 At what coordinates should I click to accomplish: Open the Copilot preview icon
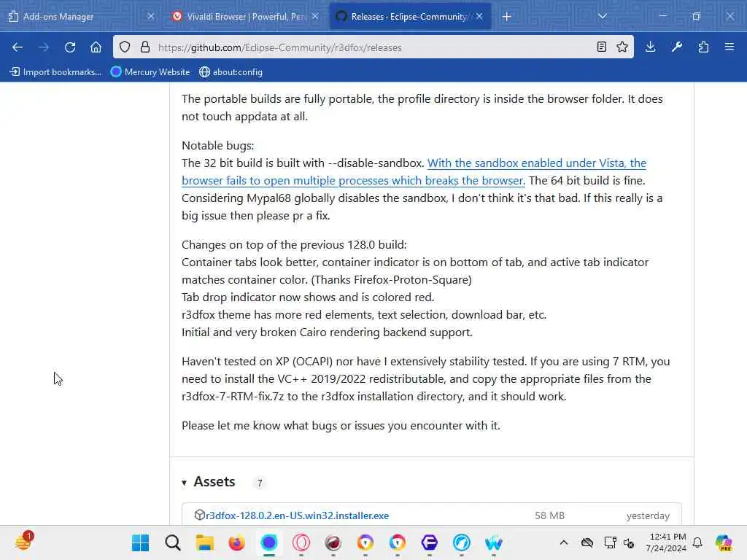(724, 542)
